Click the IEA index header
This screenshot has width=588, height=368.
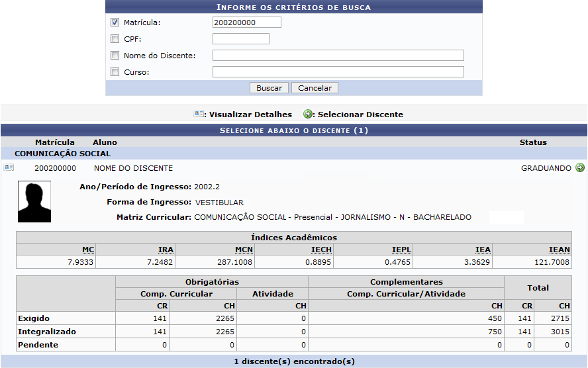tap(483, 250)
